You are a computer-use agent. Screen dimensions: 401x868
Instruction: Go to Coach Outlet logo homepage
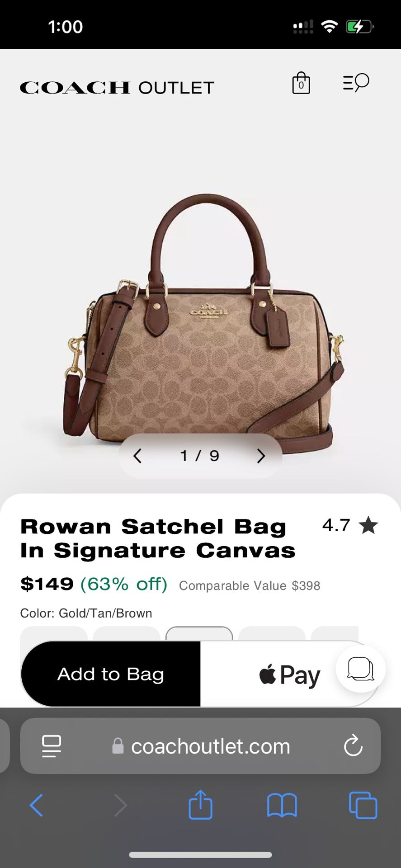click(x=117, y=87)
